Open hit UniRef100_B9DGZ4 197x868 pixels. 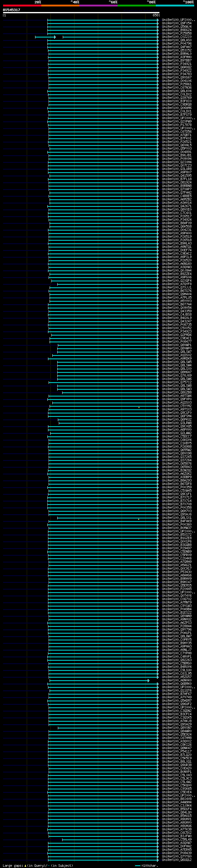coord(176,30)
